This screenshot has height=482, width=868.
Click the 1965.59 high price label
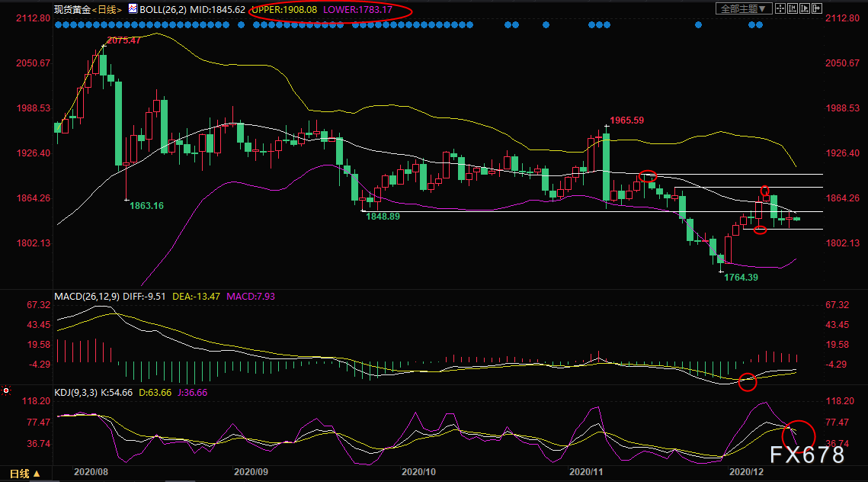[626, 120]
